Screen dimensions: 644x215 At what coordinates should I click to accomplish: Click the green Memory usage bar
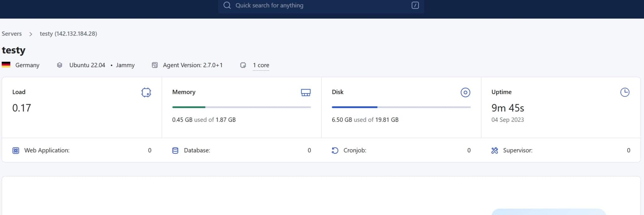[x=189, y=107]
